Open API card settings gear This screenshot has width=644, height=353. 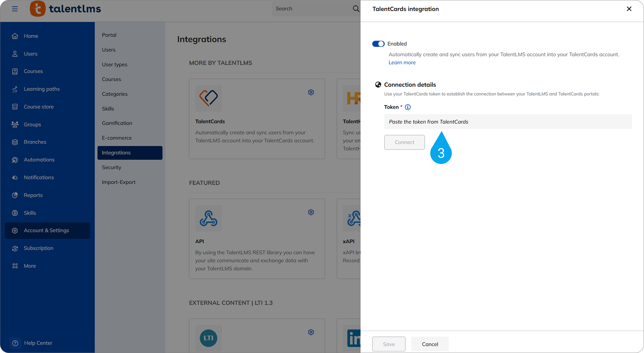coord(311,212)
